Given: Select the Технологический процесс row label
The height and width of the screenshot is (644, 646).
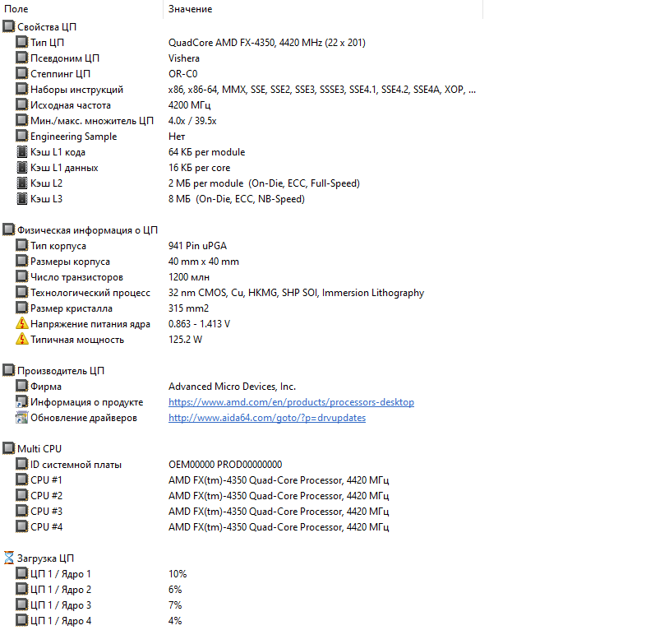Looking at the screenshot, I should pyautogui.click(x=90, y=293).
